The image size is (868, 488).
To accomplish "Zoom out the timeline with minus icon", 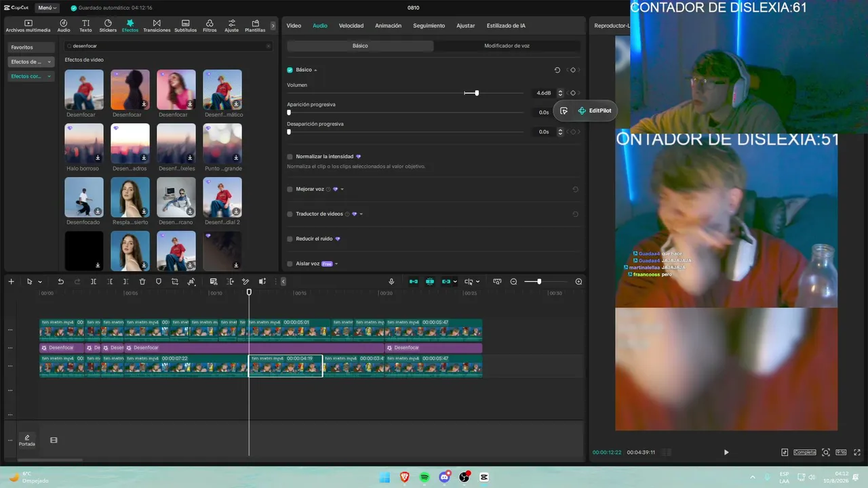I will point(513,281).
